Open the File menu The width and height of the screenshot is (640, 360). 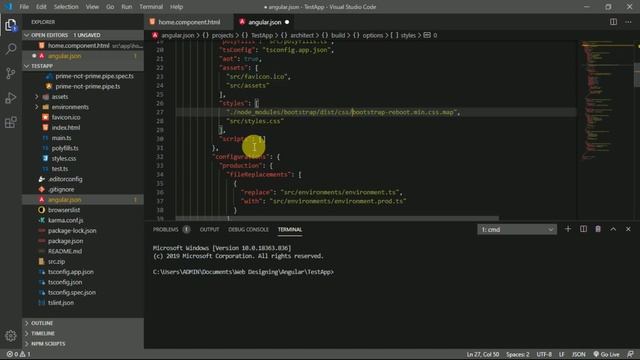click(x=24, y=7)
